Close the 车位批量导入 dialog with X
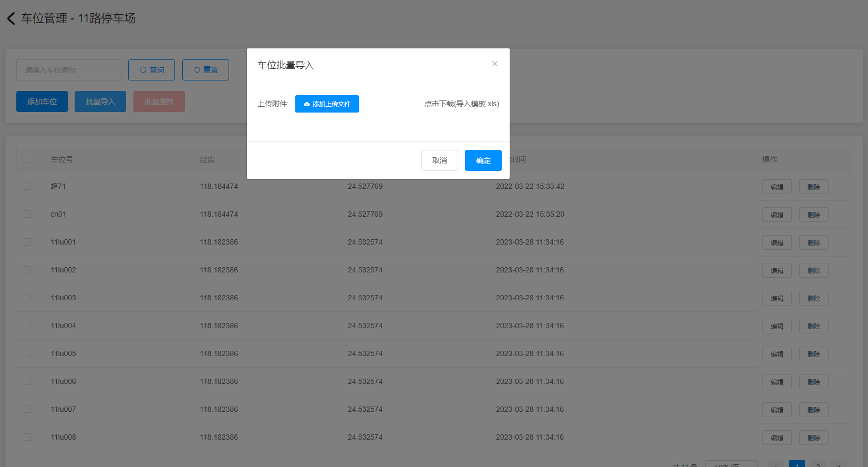Screen dimensions: 868x467 point(494,64)
